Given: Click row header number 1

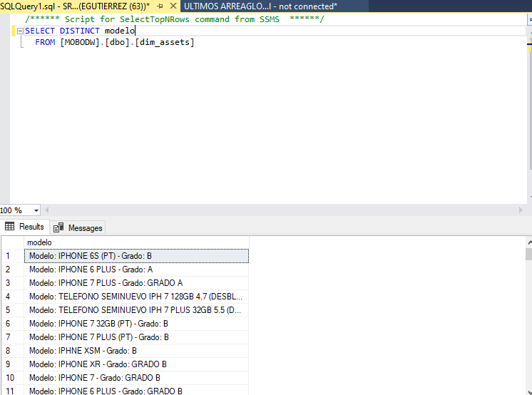Looking at the screenshot, I should [13, 256].
